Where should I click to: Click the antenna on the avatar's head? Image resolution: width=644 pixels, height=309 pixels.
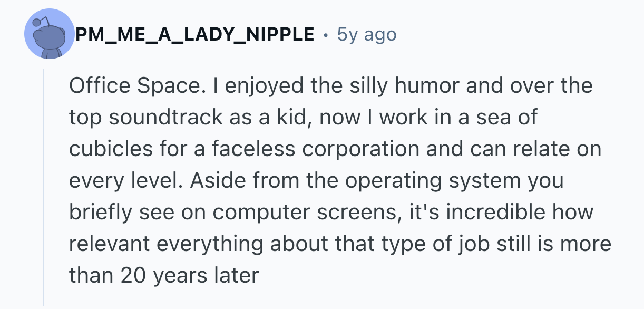point(35,24)
